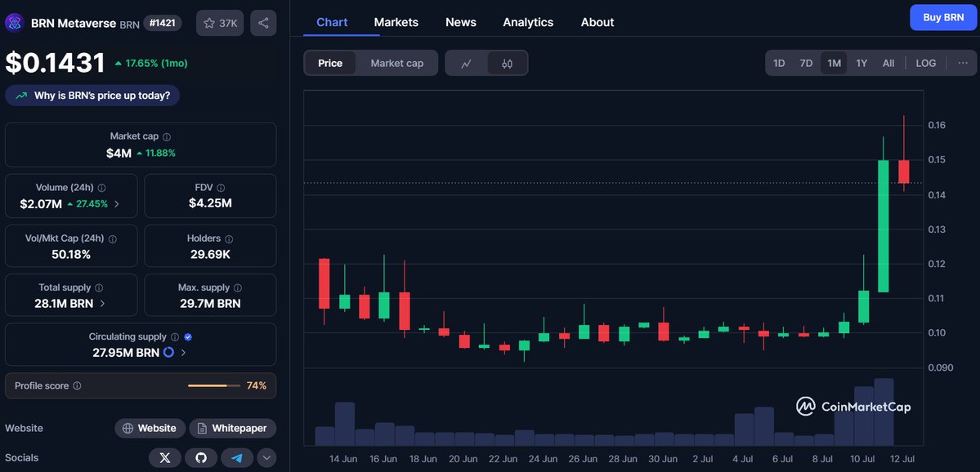Expand the Volume (24h) chevron

[116, 203]
